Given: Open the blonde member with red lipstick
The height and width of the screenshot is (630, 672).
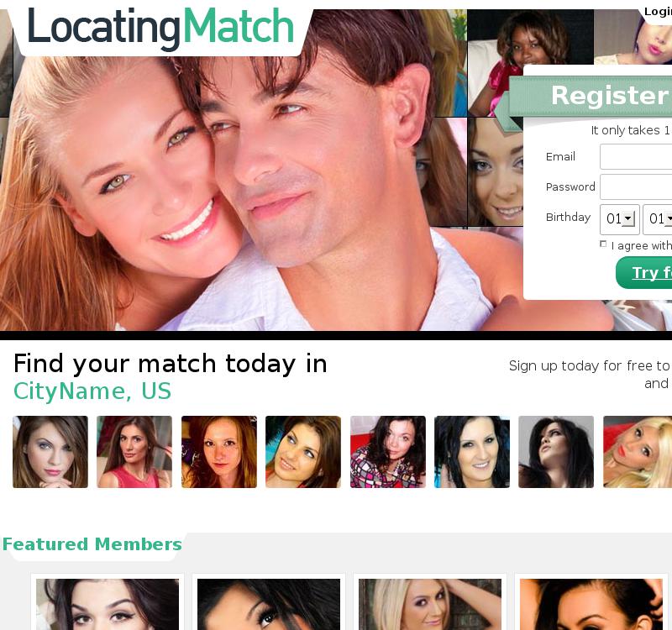Looking at the screenshot, I should (638, 452).
